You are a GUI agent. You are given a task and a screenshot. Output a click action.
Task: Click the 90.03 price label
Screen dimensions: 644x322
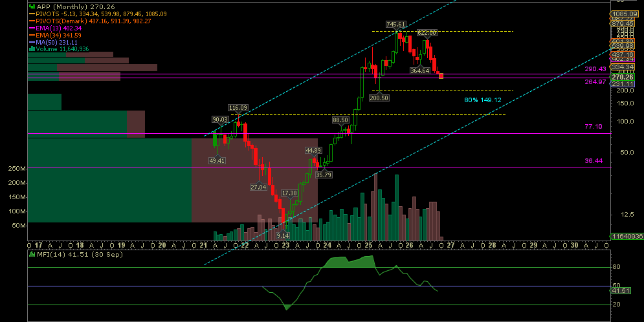point(220,120)
